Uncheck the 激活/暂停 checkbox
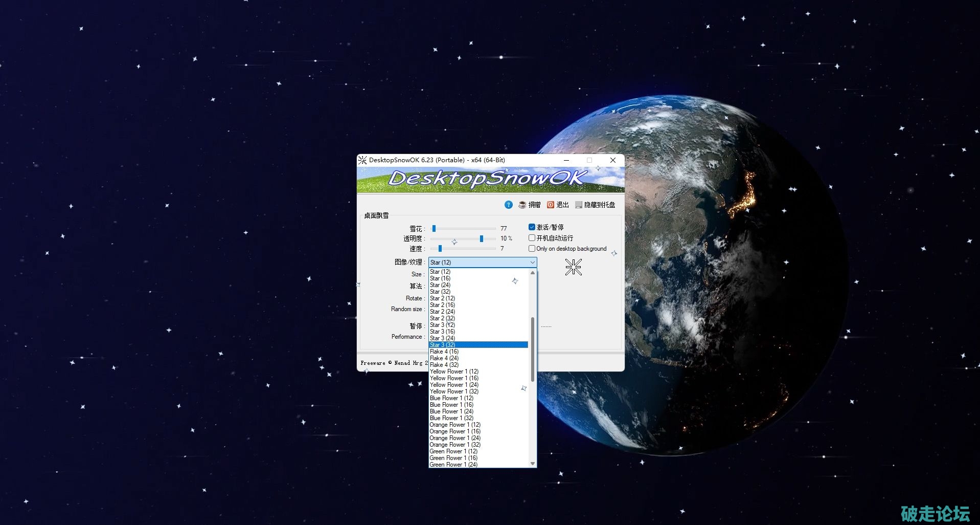This screenshot has width=980, height=525. pos(532,227)
